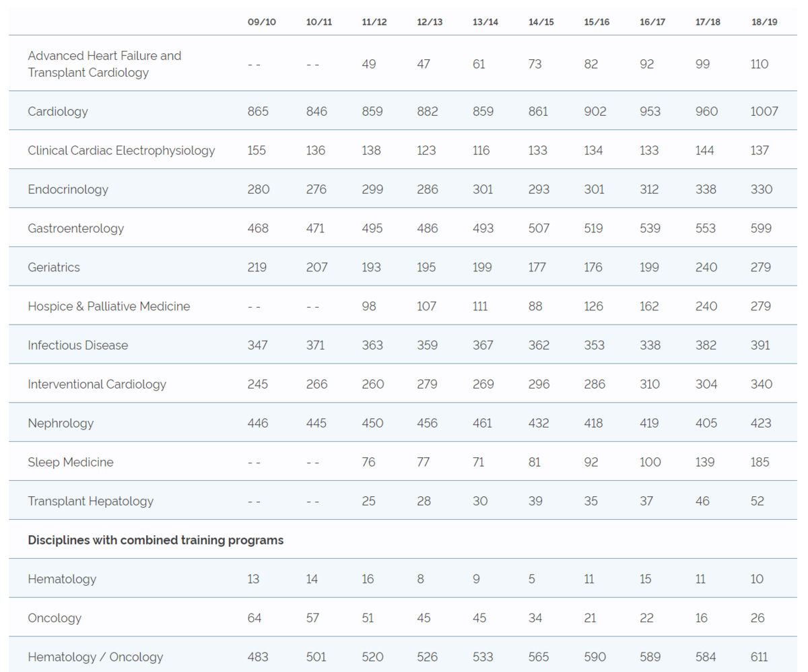Click the 18/19 column header

click(764, 22)
